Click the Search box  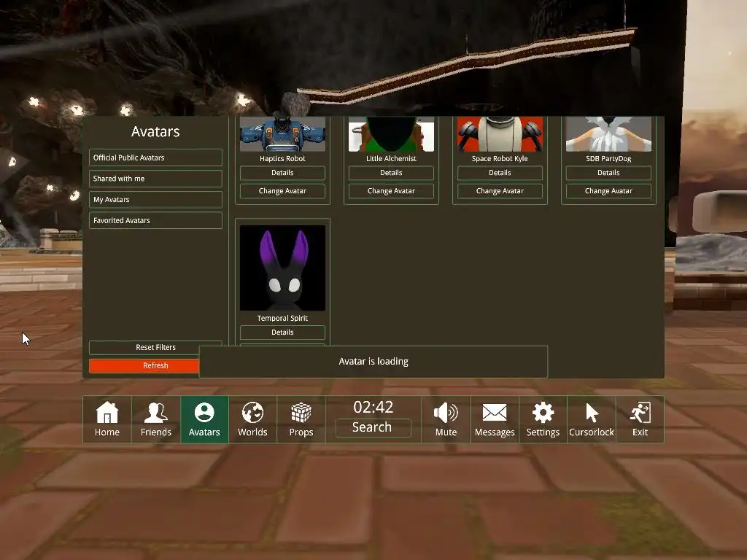click(373, 427)
